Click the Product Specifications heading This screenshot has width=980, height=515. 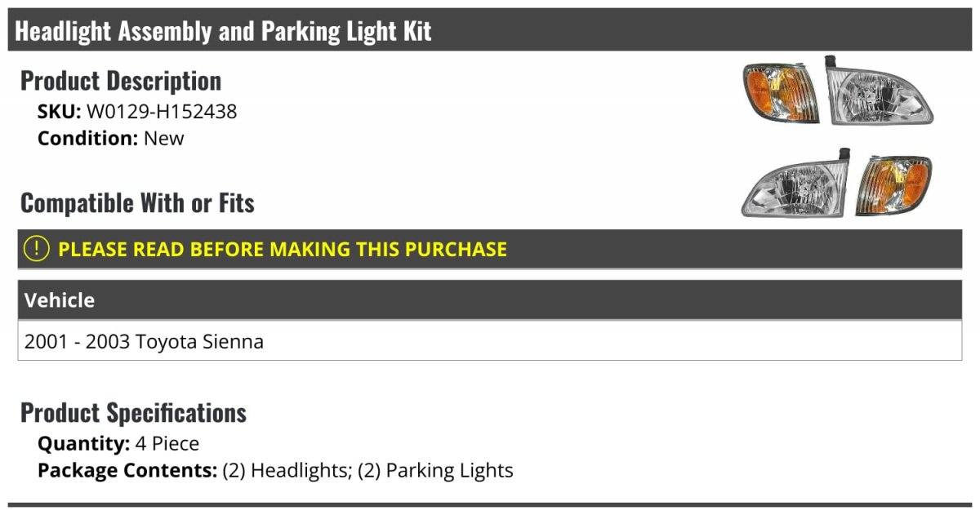[x=133, y=412]
